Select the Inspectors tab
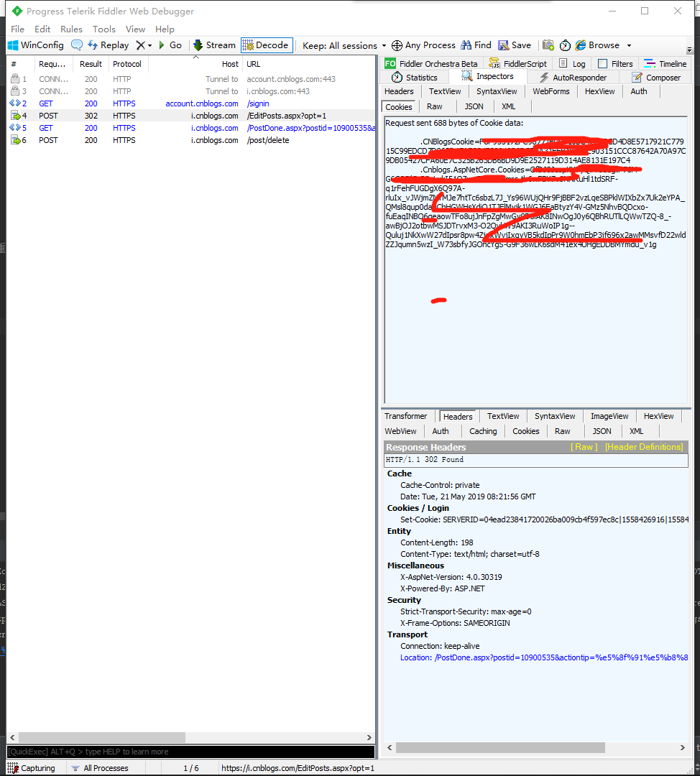The width and height of the screenshot is (700, 776). pyautogui.click(x=487, y=76)
